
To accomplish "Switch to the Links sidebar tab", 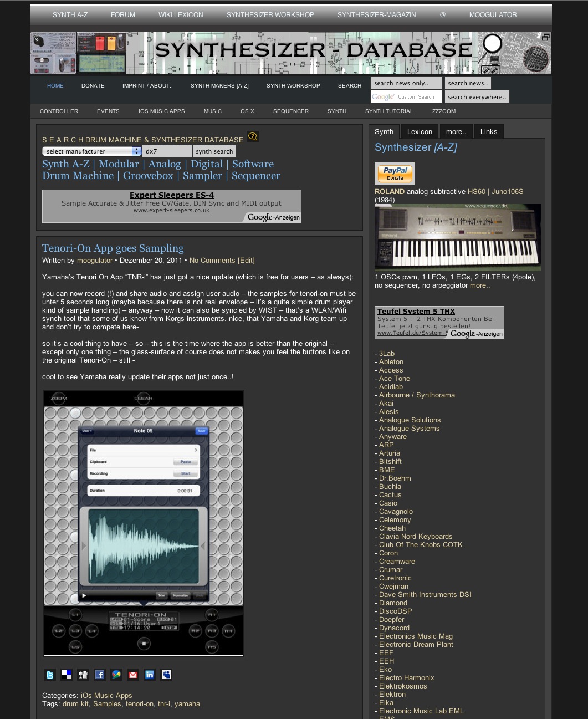I will point(489,132).
